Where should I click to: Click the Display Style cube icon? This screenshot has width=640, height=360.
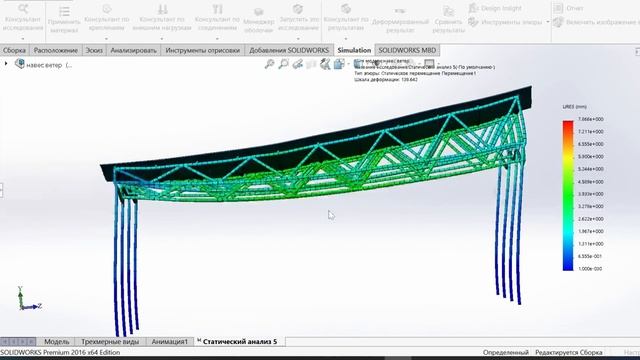[x=339, y=64]
